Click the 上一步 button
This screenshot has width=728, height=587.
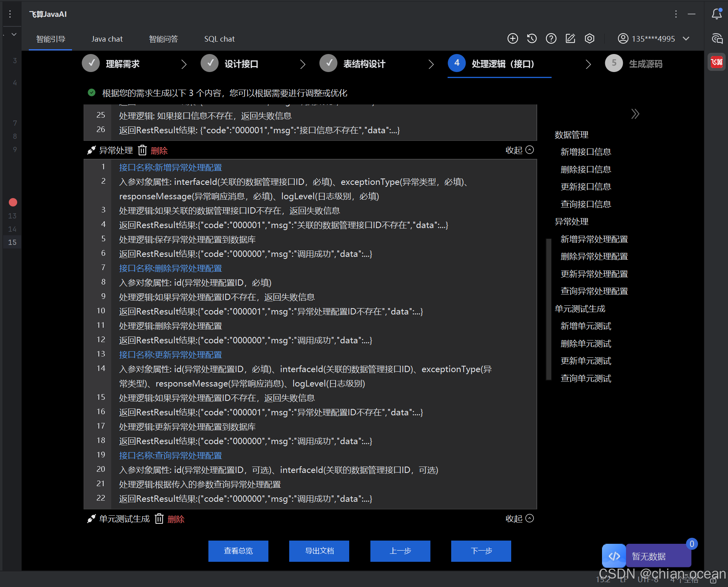400,551
